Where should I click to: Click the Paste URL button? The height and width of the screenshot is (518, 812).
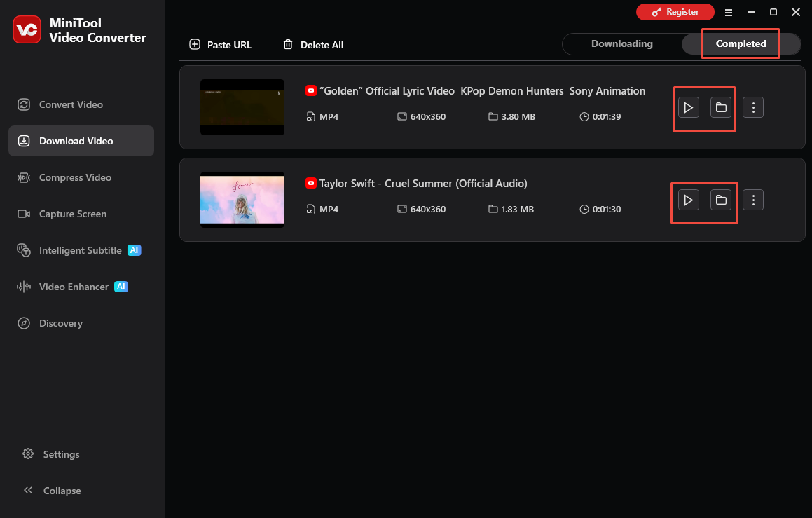220,45
